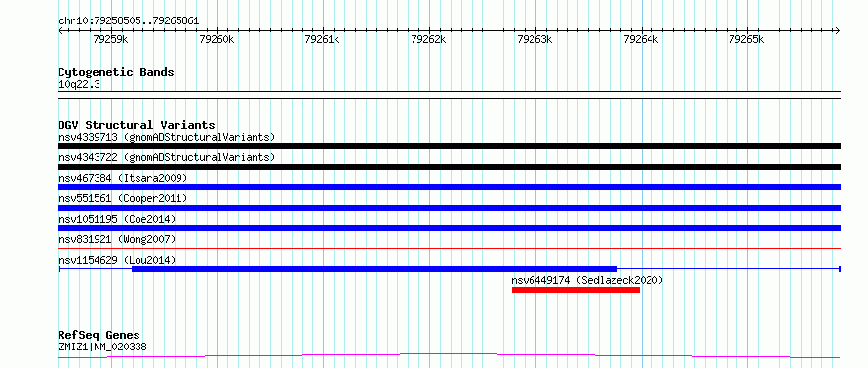
Task: Click the nsv4343722 black variant bar
Action: pos(449,167)
